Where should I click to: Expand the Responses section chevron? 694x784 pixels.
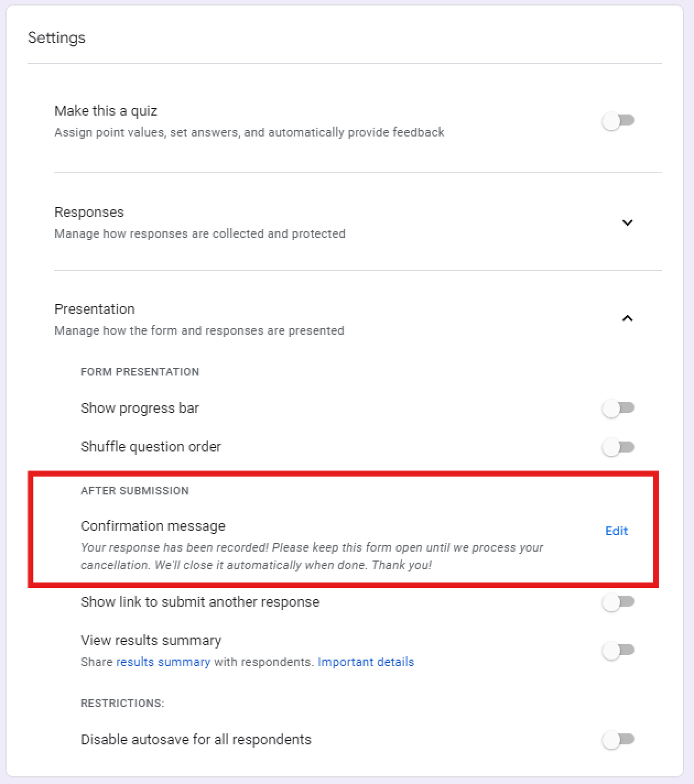(x=627, y=223)
